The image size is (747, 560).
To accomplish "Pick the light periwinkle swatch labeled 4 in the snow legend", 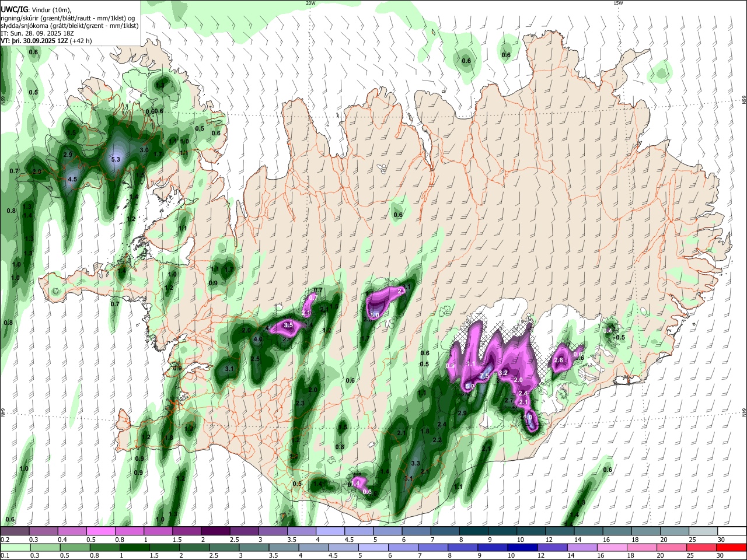I will click(x=329, y=531).
